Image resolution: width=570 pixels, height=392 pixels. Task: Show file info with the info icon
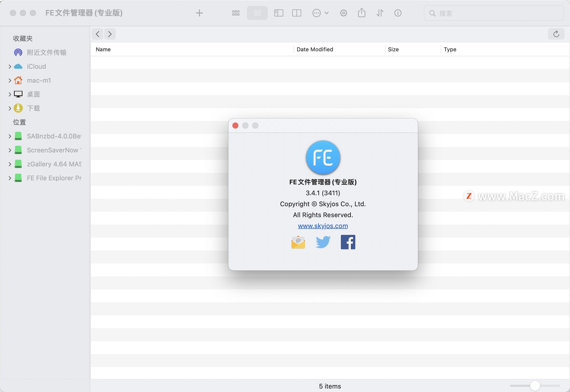pos(398,13)
